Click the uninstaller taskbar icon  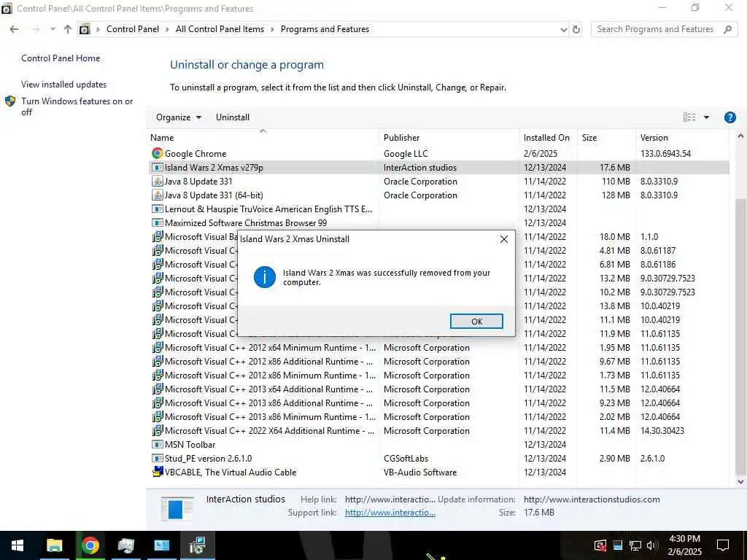pos(197,545)
